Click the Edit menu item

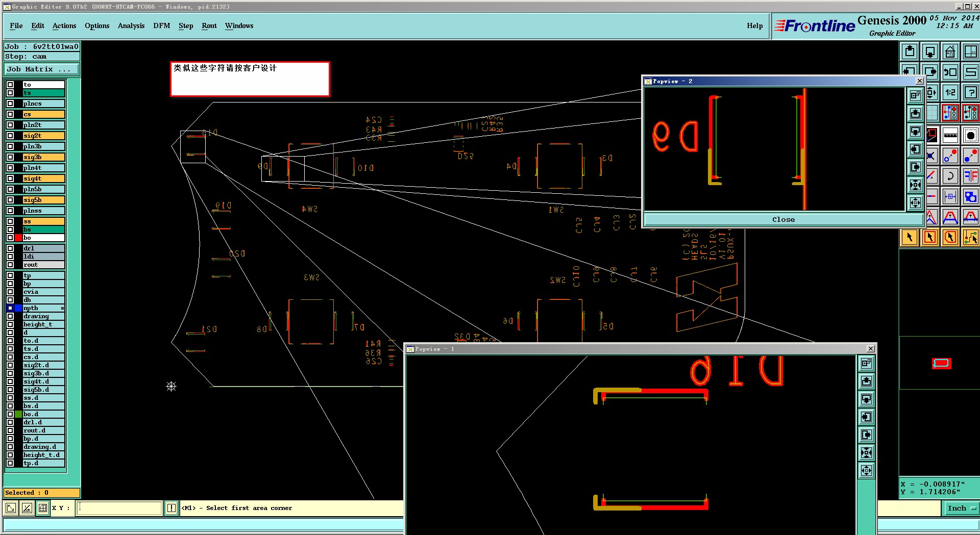(38, 26)
